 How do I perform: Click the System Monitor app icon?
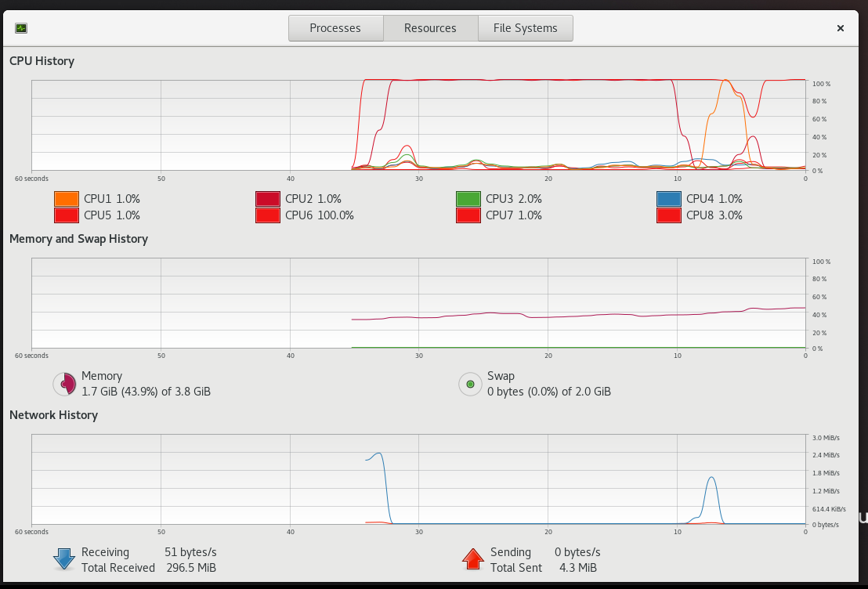click(21, 28)
